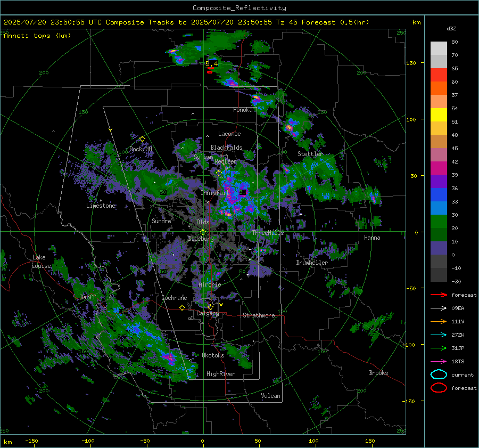Viewport: 479px width, 448px height.
Task: Click the RockyMH label on map
Action: 141,149
